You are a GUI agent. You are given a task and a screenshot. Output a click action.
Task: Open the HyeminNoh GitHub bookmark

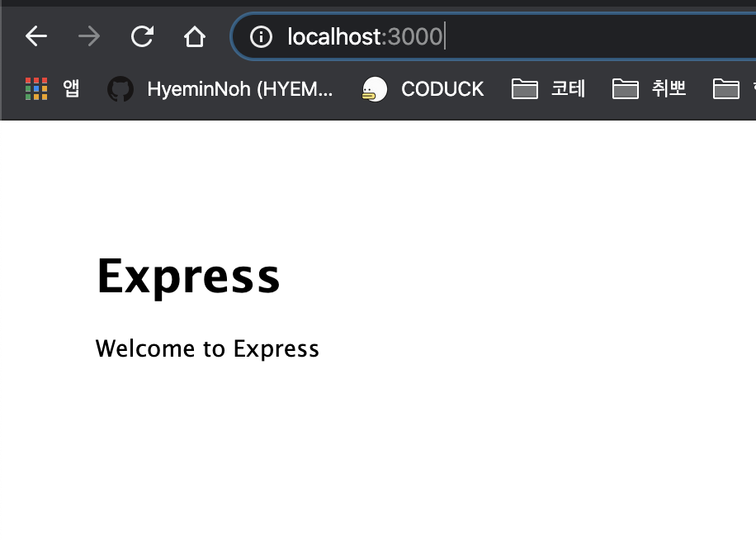coord(220,88)
